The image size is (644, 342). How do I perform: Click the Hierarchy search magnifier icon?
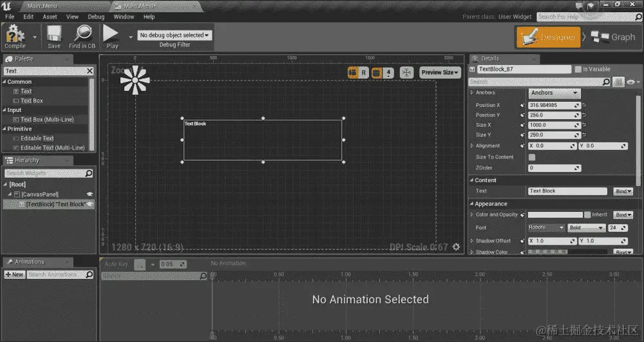[89, 173]
